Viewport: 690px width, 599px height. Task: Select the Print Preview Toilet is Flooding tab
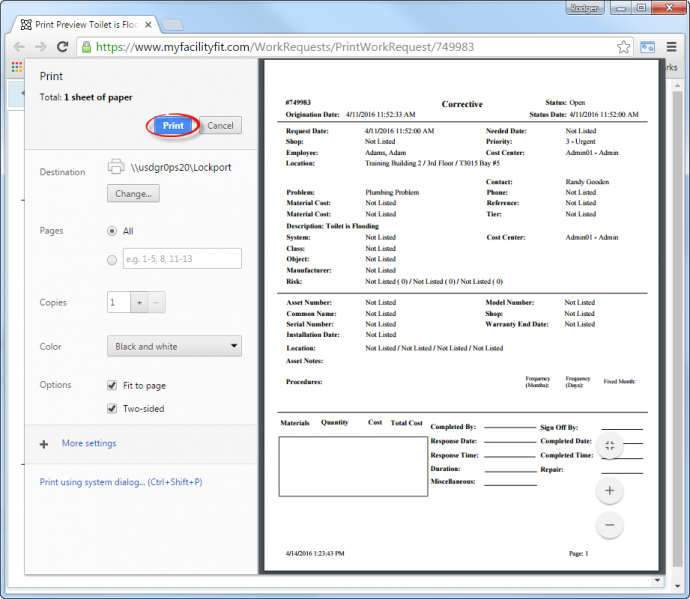click(x=86, y=25)
